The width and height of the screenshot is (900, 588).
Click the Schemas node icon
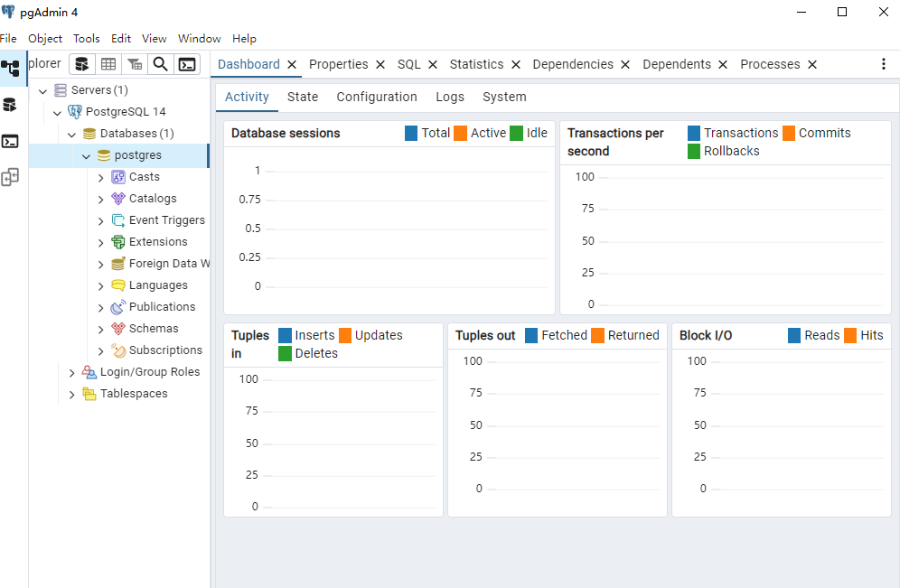coord(118,329)
